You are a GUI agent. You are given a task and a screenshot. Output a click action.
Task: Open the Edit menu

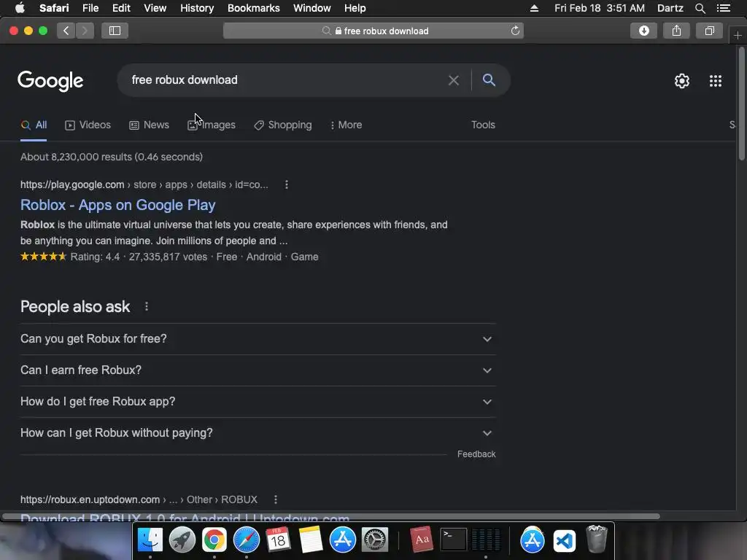point(121,8)
